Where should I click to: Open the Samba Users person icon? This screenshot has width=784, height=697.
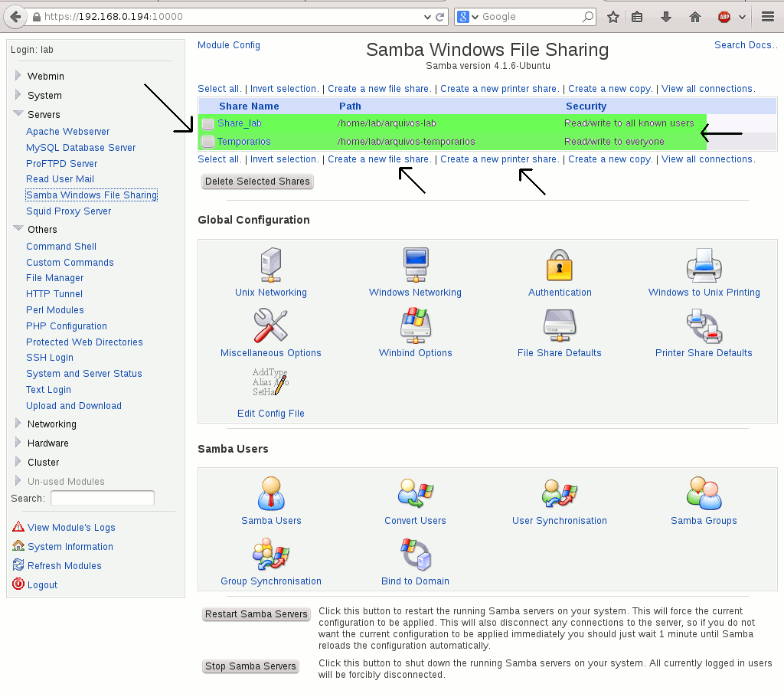tap(271, 493)
